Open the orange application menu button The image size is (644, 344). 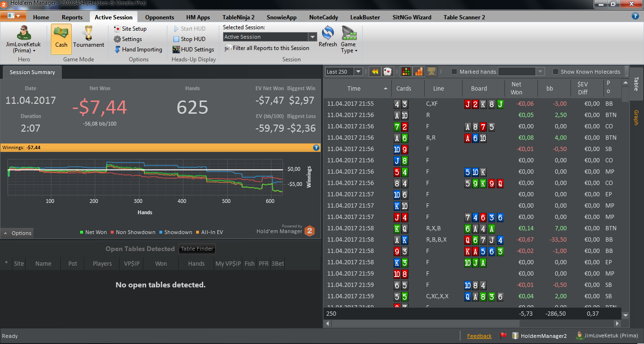tap(13, 16)
